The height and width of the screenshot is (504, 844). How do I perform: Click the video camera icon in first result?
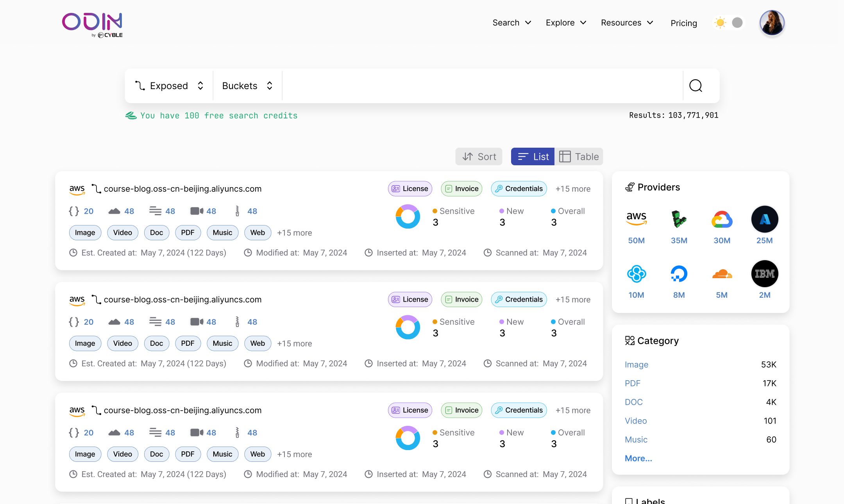click(197, 211)
